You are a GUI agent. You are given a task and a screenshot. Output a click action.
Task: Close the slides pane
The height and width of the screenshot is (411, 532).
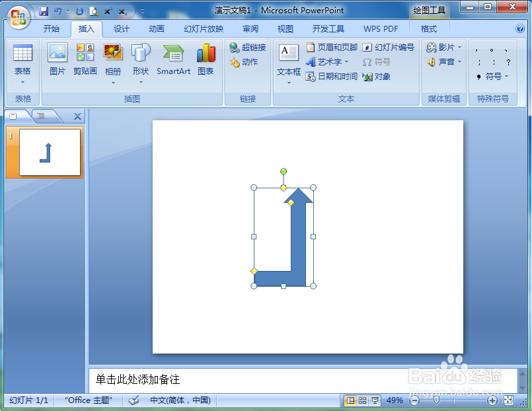(x=77, y=117)
